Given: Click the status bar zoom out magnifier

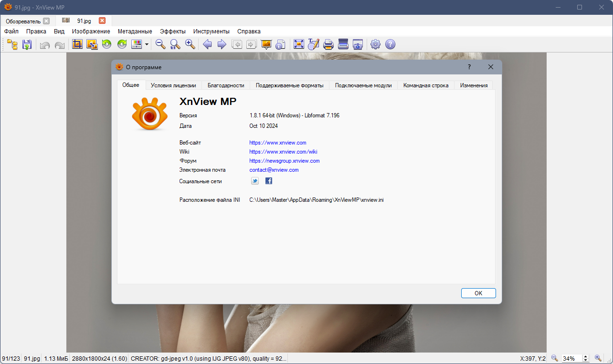Looking at the screenshot, I should coord(554,358).
